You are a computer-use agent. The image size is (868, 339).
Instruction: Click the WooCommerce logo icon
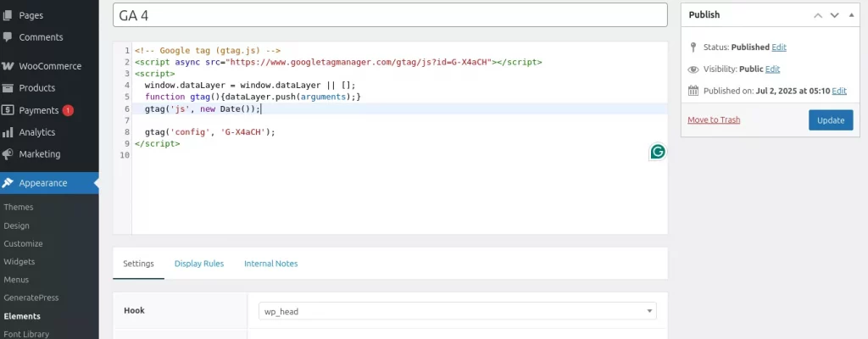[8, 66]
